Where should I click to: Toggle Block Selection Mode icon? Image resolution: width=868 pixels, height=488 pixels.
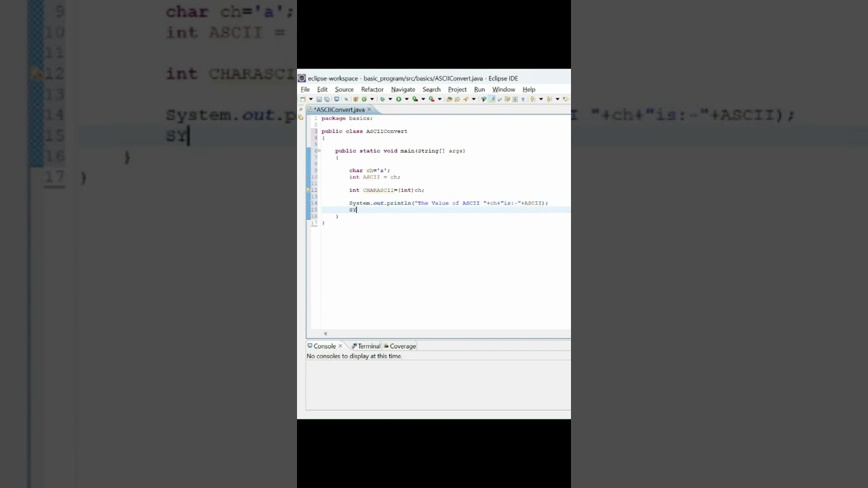515,99
